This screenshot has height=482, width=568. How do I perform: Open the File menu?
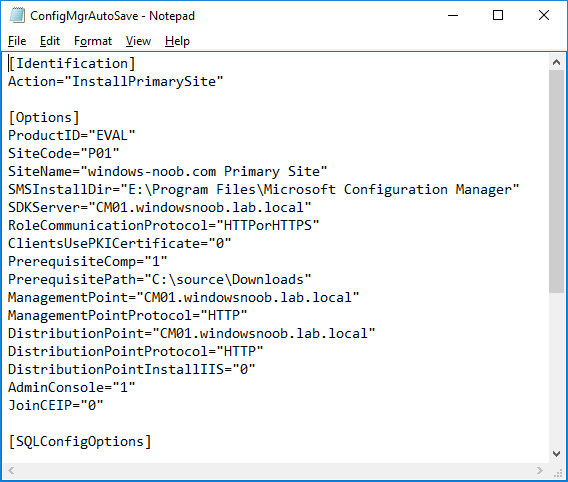(x=17, y=41)
